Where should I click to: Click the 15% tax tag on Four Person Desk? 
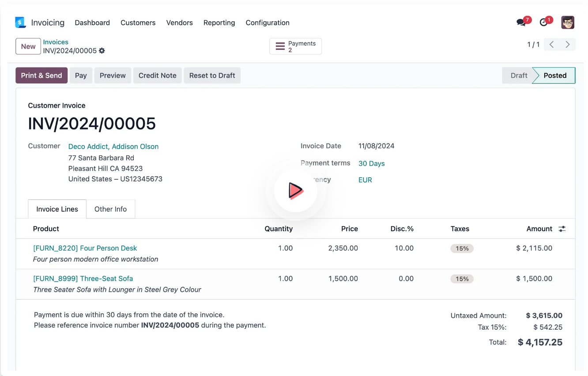(x=462, y=248)
